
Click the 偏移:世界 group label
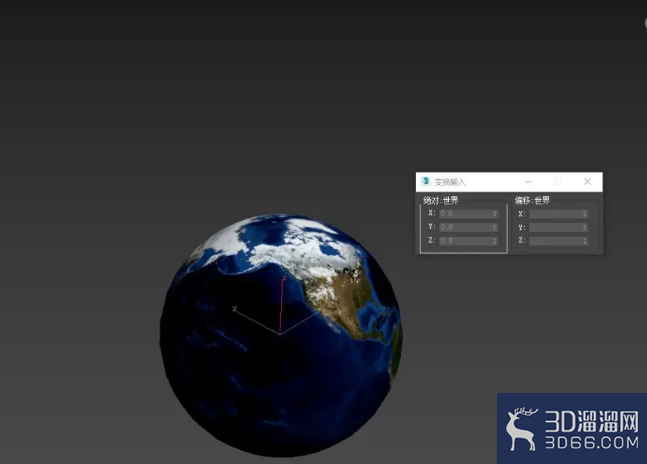tap(532, 200)
